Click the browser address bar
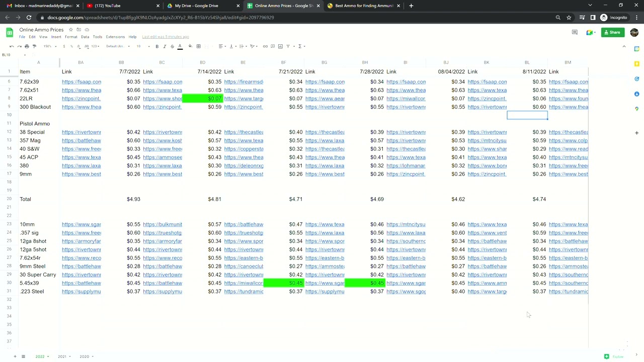 click(297, 18)
